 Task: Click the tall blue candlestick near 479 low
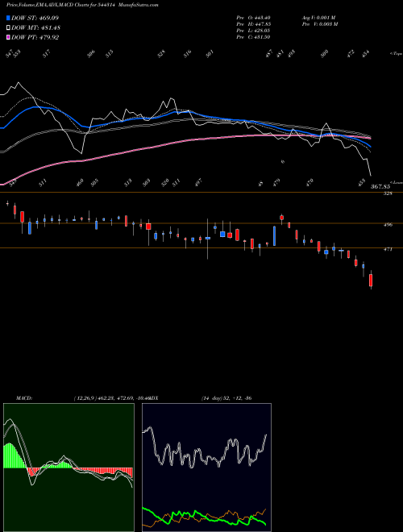[x=274, y=236]
